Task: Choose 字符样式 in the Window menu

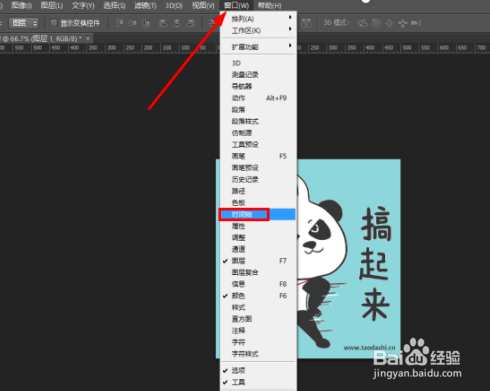Action: (x=258, y=354)
